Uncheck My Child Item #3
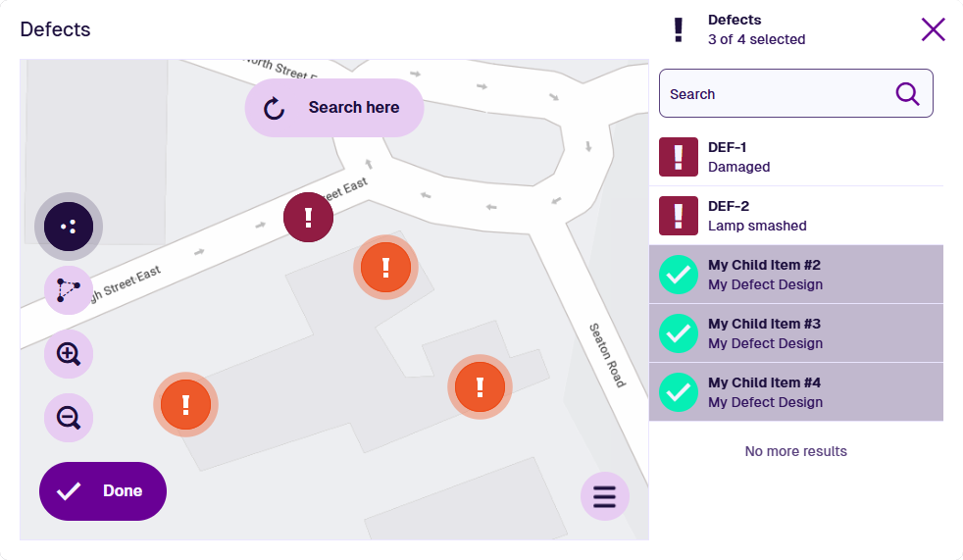The width and height of the screenshot is (963, 560). point(679,333)
